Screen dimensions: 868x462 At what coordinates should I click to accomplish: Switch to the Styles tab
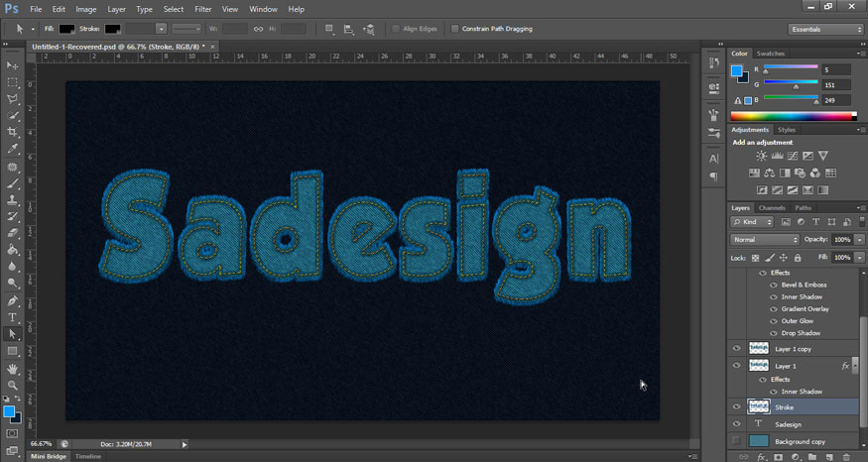(786, 130)
